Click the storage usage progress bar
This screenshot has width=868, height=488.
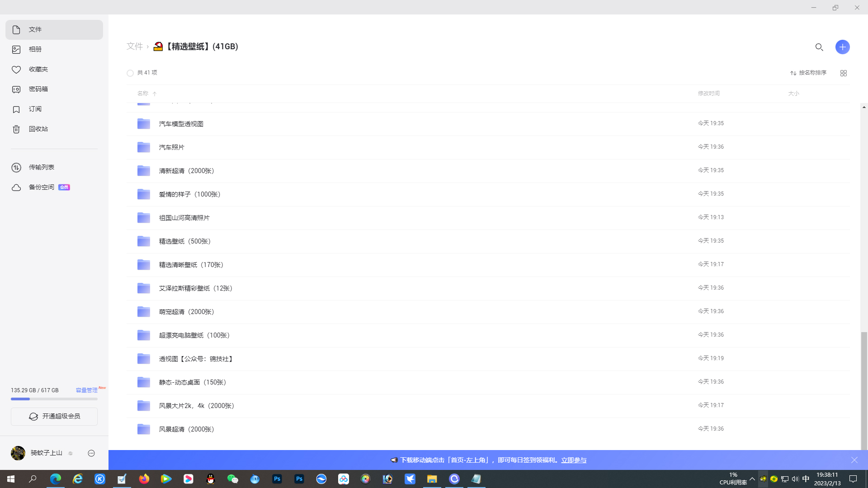click(54, 399)
